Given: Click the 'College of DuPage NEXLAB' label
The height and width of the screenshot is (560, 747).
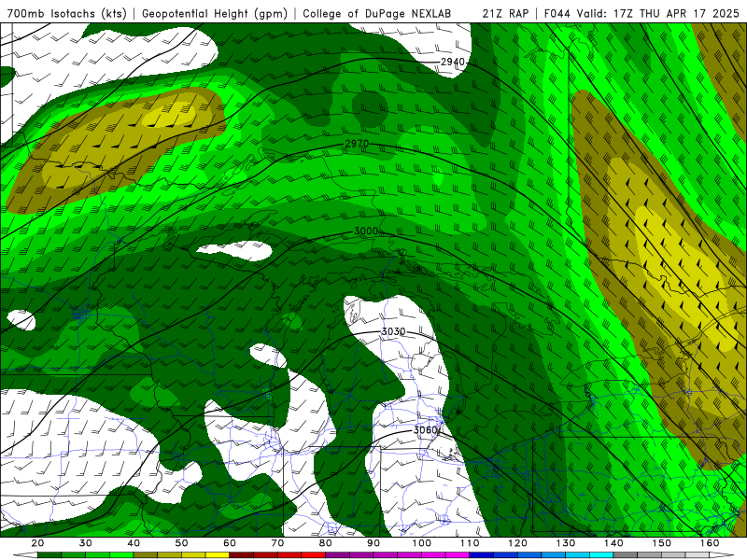Looking at the screenshot, I should 376,14.
